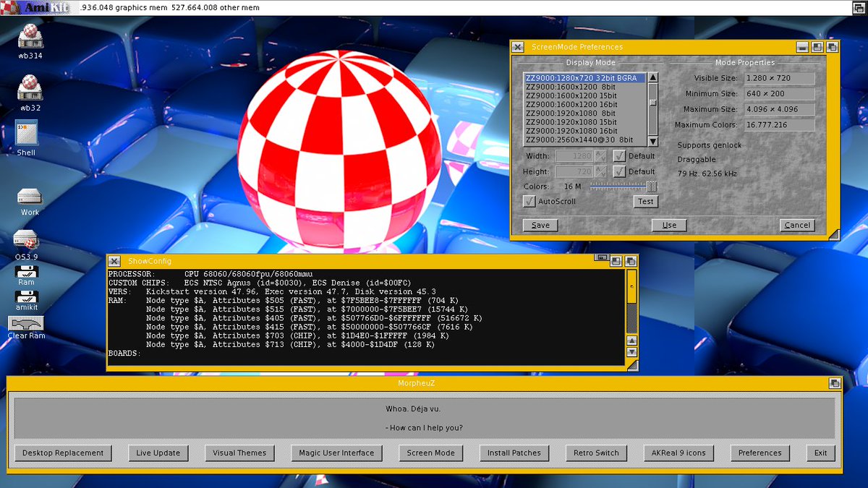Viewport: 868px width, 488px height.
Task: Click the Test button
Action: pyautogui.click(x=645, y=202)
